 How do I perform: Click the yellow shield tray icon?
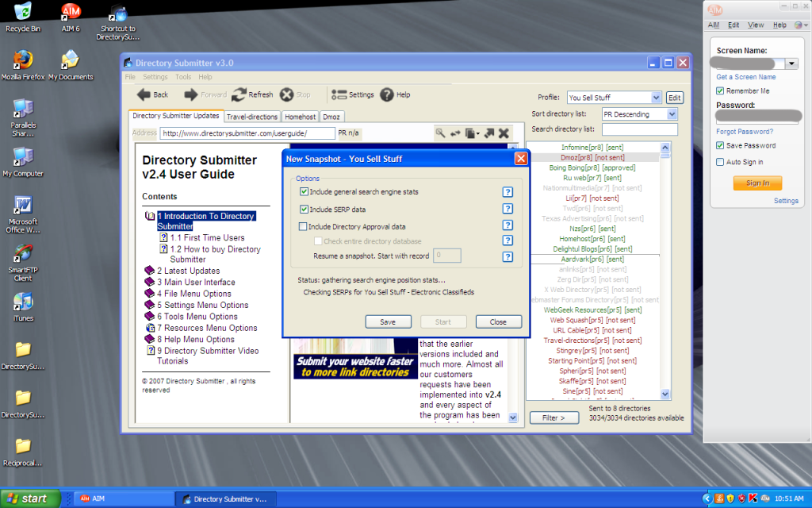pyautogui.click(x=730, y=498)
